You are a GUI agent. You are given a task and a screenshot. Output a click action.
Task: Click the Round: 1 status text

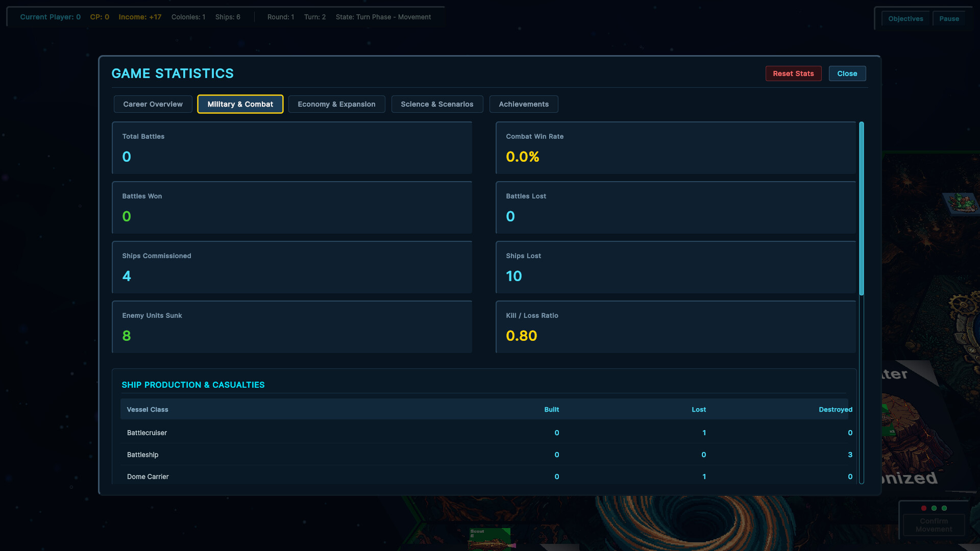[x=281, y=17]
